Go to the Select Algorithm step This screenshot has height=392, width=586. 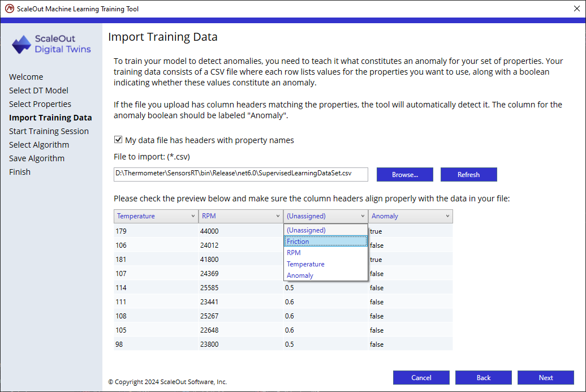(39, 145)
